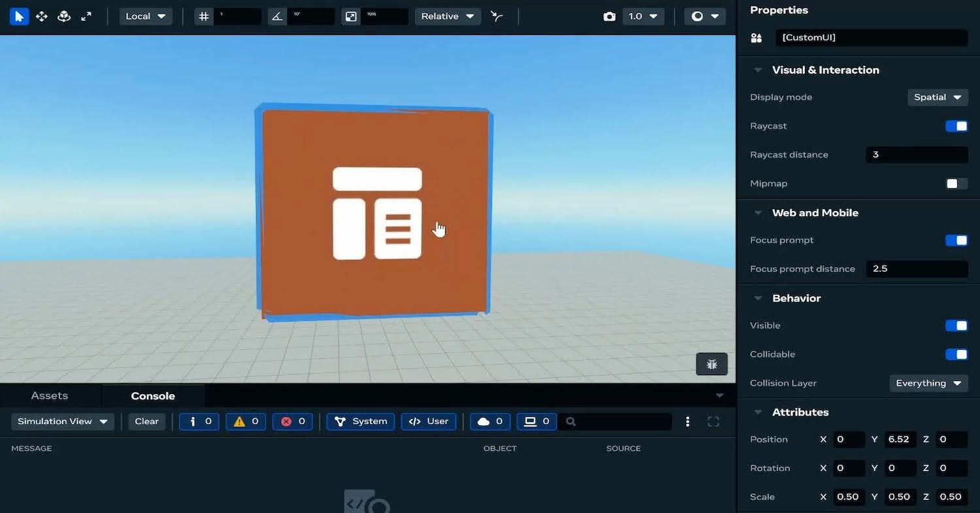Filter console by local client logs
The height and width of the screenshot is (513, 980).
coord(536,422)
